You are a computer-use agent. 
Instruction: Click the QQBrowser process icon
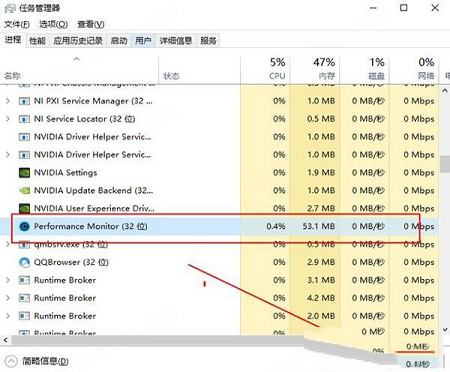click(24, 263)
